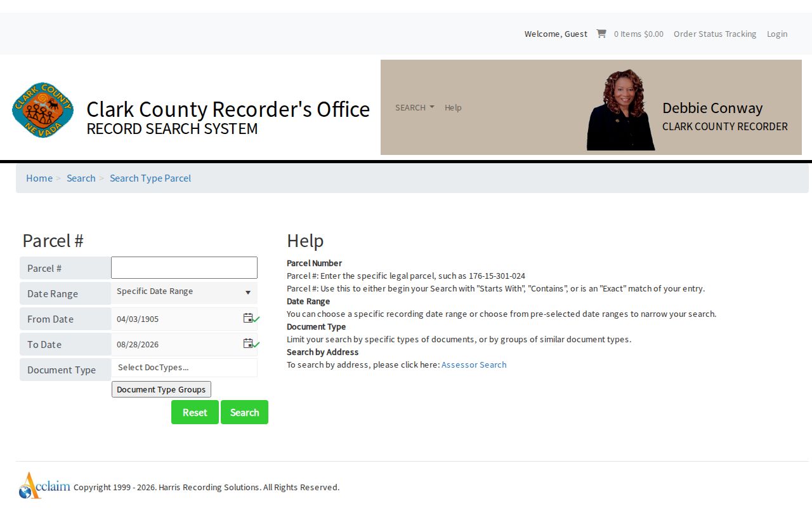Viewport: 812px width, 508px height.
Task: Open the To Date calendar picker
Action: pyautogui.click(x=248, y=344)
